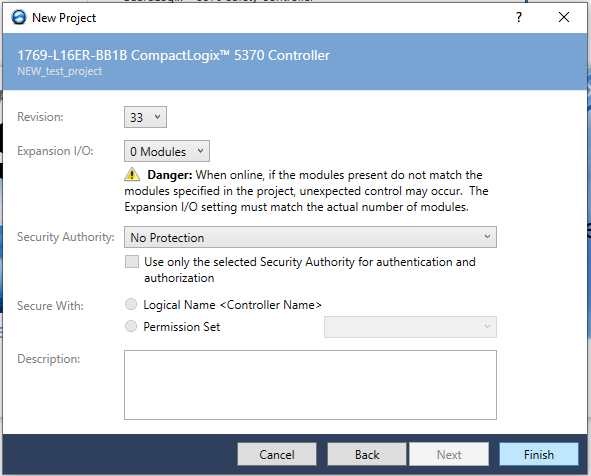Screen dimensions: 591x476
Task: Go Back to the previous step
Action: pyautogui.click(x=367, y=454)
